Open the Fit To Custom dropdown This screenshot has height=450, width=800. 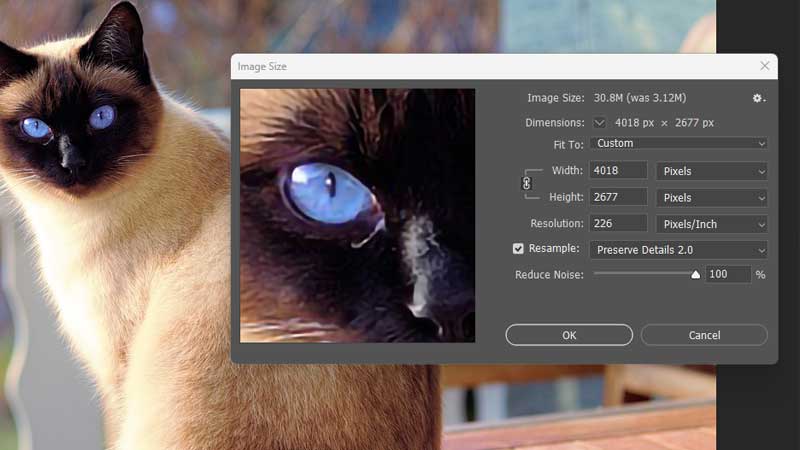[679, 143]
